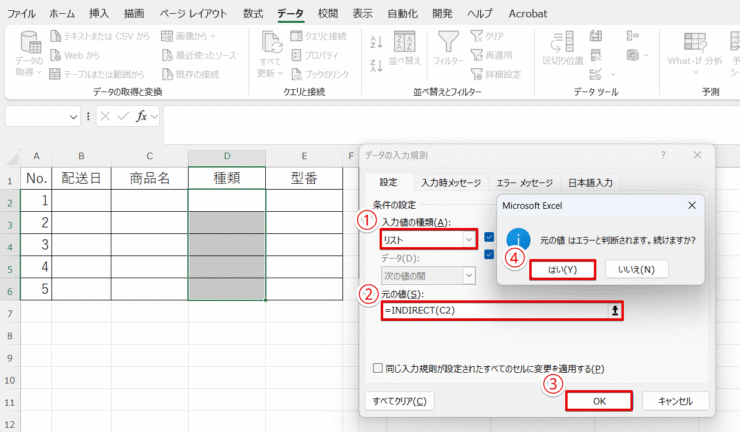Image resolution: width=740 pixels, height=432 pixels.
Task: Click formula bar cancel X icon
Action: (x=106, y=116)
